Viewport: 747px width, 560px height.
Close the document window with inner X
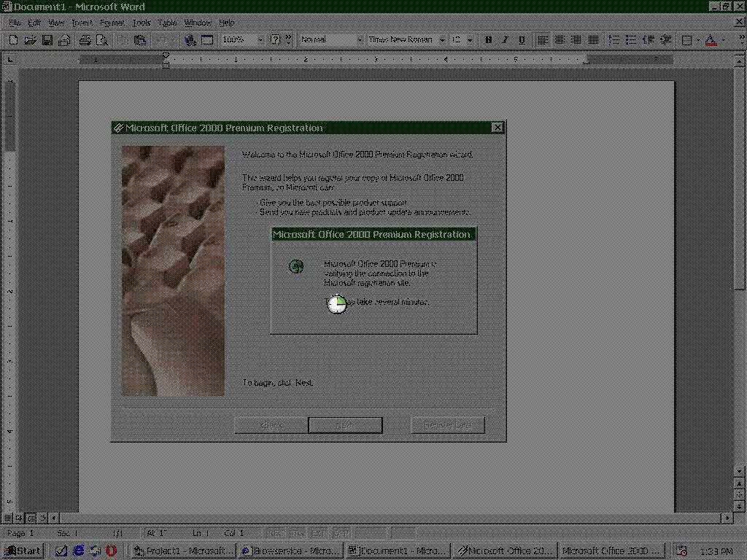[740, 22]
